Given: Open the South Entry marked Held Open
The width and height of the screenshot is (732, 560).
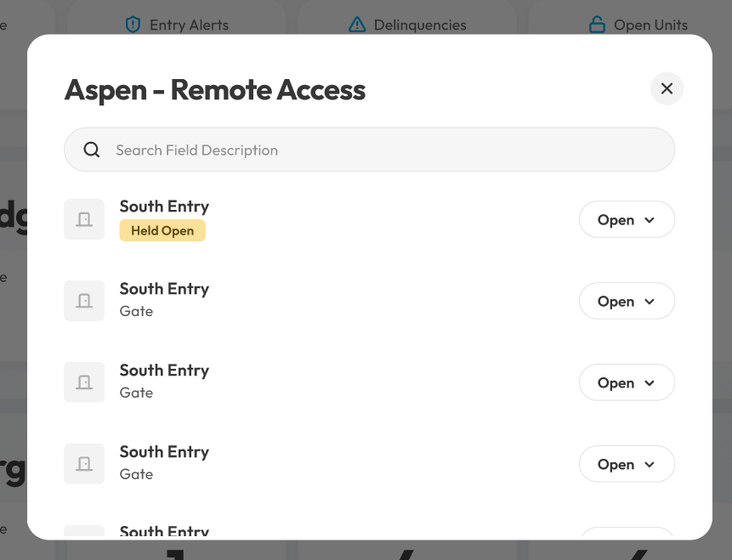Looking at the screenshot, I should pos(616,219).
